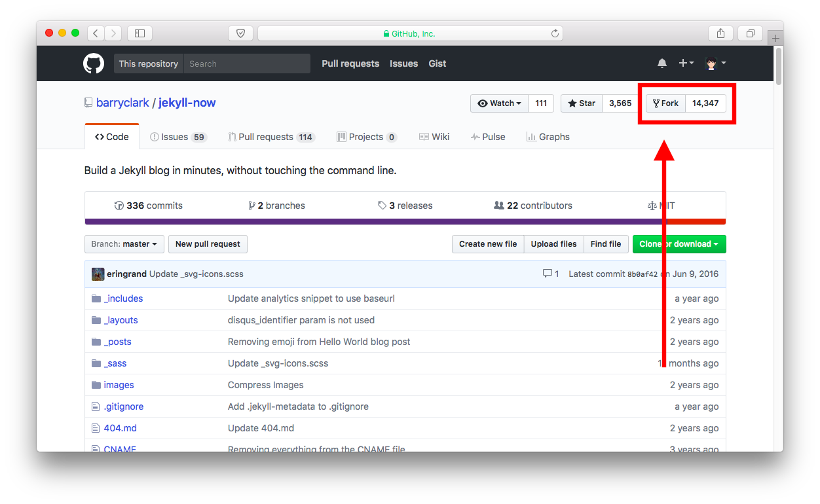Open the _posts folder
This screenshot has width=820, height=504.
pyautogui.click(x=117, y=342)
